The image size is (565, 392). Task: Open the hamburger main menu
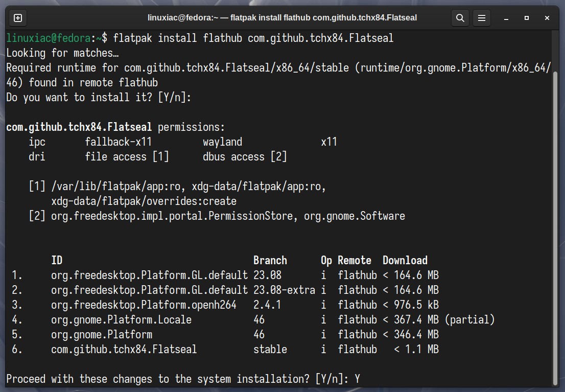(481, 18)
